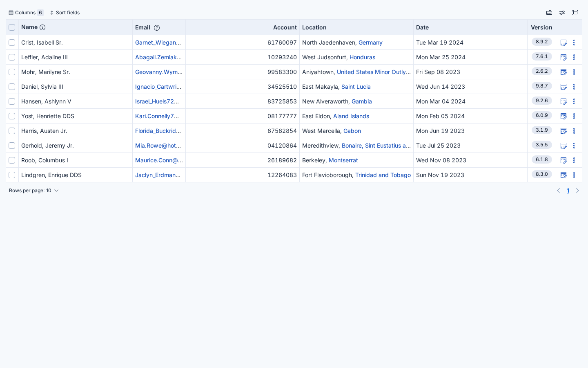Screen dimensions: 588x368
Task: Open the Germany location link
Action: pyautogui.click(x=370, y=43)
